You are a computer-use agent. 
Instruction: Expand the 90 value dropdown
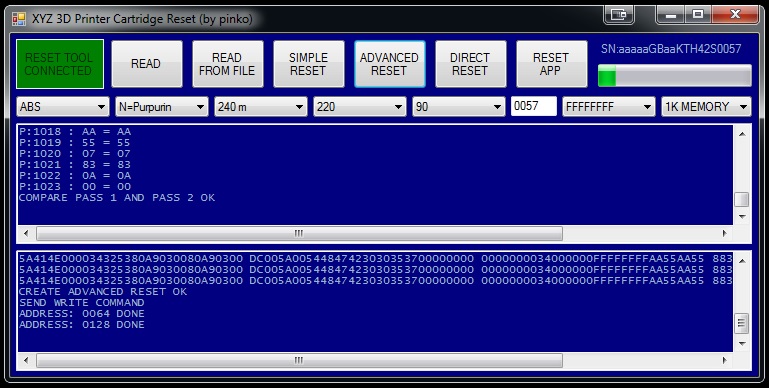[x=459, y=106]
